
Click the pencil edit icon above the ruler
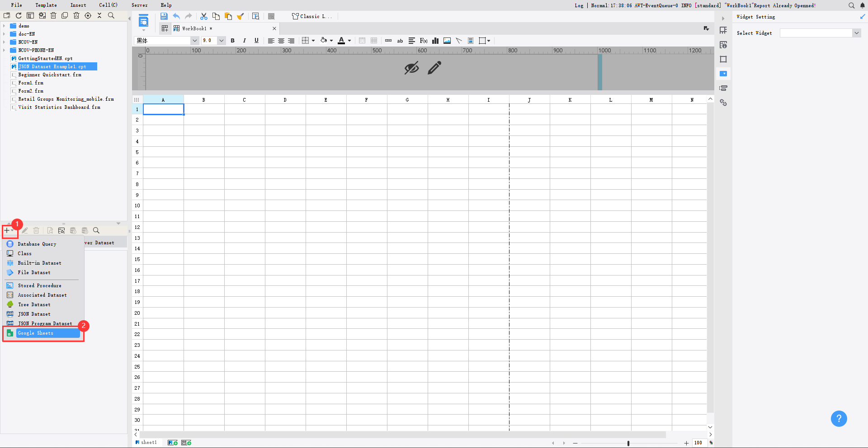click(434, 68)
